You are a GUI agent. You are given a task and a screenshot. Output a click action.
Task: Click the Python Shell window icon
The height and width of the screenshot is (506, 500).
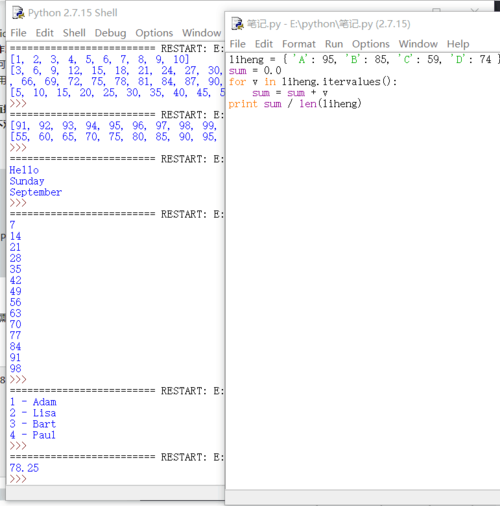click(x=18, y=13)
